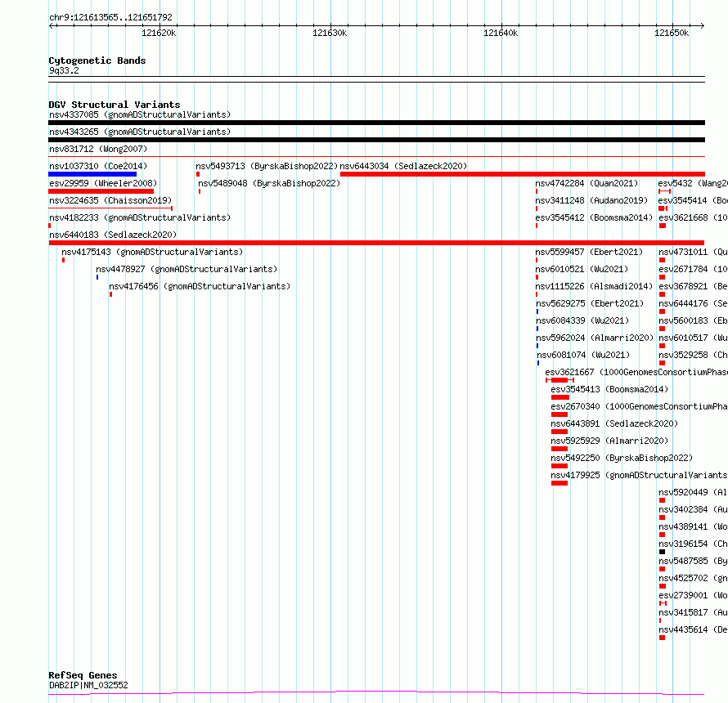Click nsv4478927 gnomAD variant label
The height and width of the screenshot is (703, 728).
click(x=186, y=269)
